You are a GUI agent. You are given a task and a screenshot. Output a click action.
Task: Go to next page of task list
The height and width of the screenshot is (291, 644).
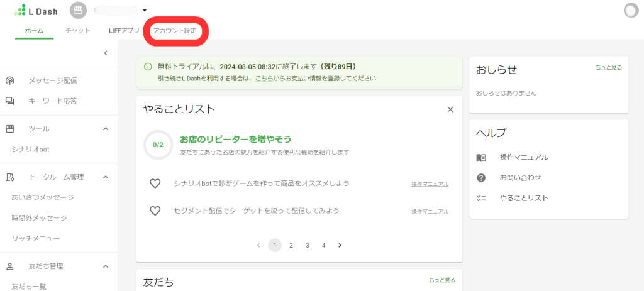pos(340,246)
